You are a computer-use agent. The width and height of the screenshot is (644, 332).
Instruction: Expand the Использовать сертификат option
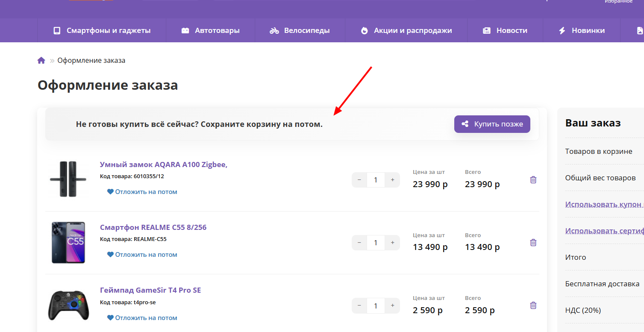[x=604, y=231]
